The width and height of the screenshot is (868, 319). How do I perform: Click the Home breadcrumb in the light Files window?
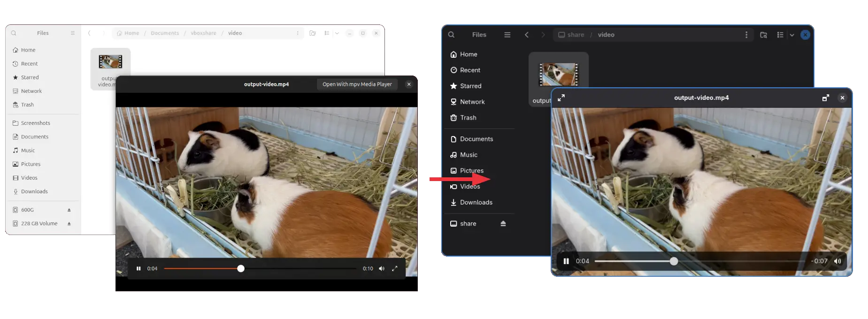click(x=128, y=33)
